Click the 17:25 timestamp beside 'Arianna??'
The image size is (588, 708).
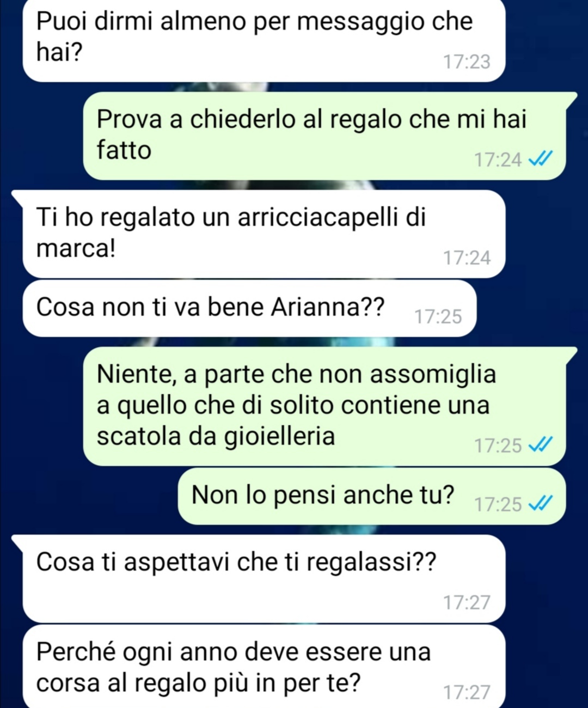click(438, 316)
